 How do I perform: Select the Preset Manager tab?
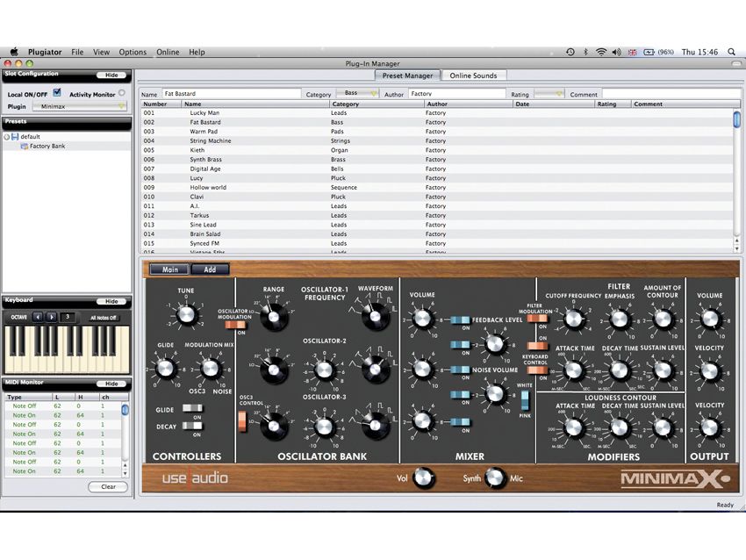[407, 75]
